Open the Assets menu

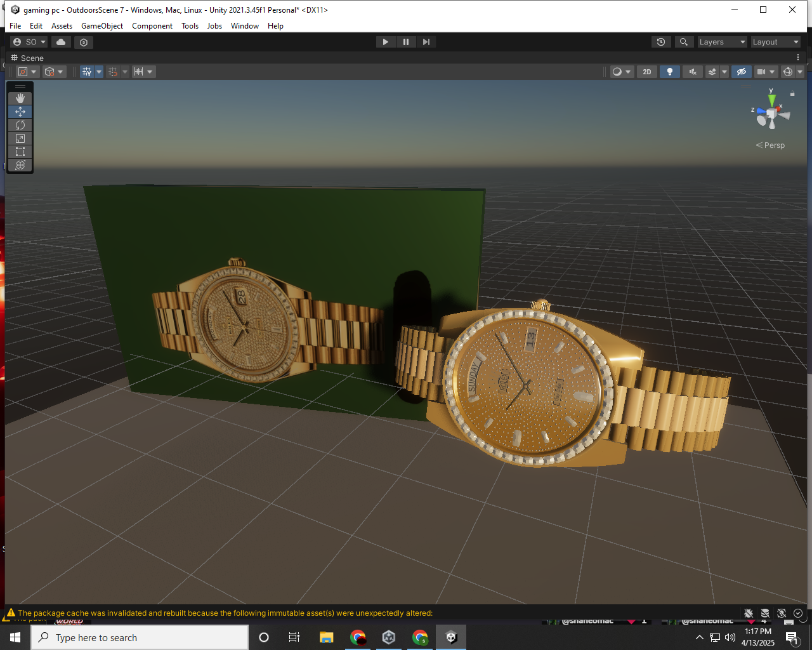click(62, 26)
